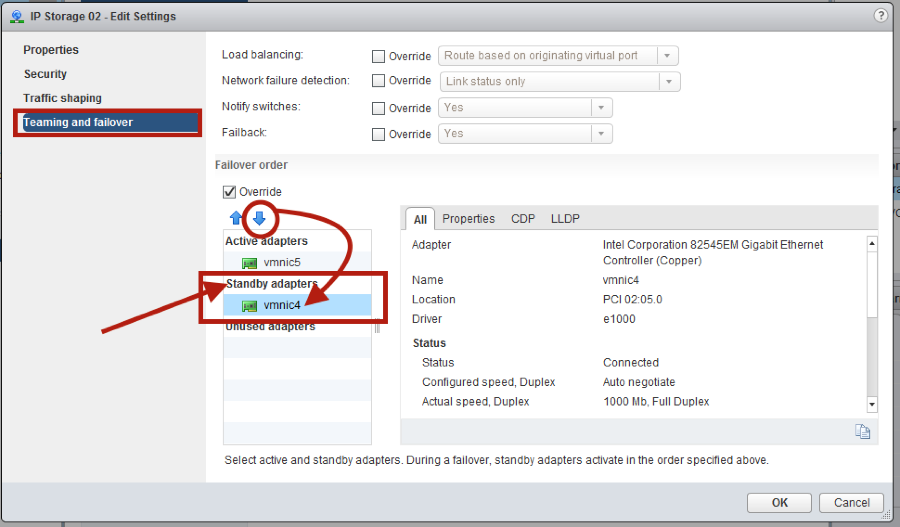The image size is (900, 527).
Task: Switch to the LLDP tab
Action: (565, 219)
